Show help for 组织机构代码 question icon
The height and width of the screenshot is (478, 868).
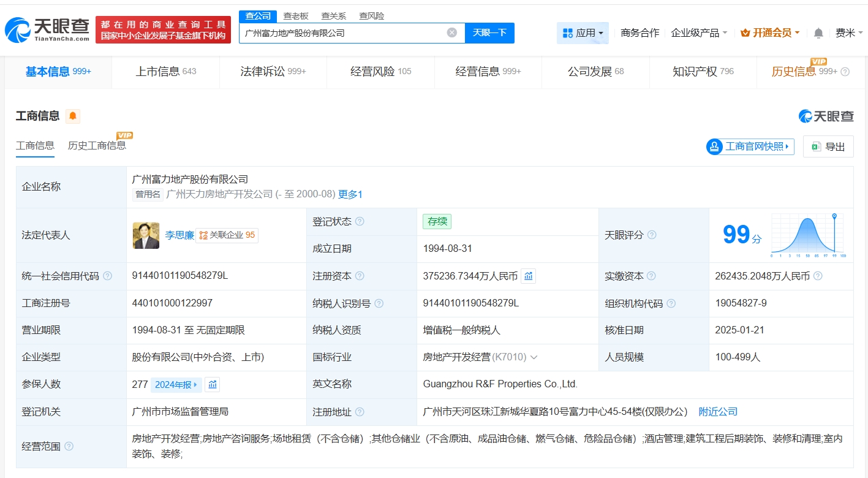[671, 303]
